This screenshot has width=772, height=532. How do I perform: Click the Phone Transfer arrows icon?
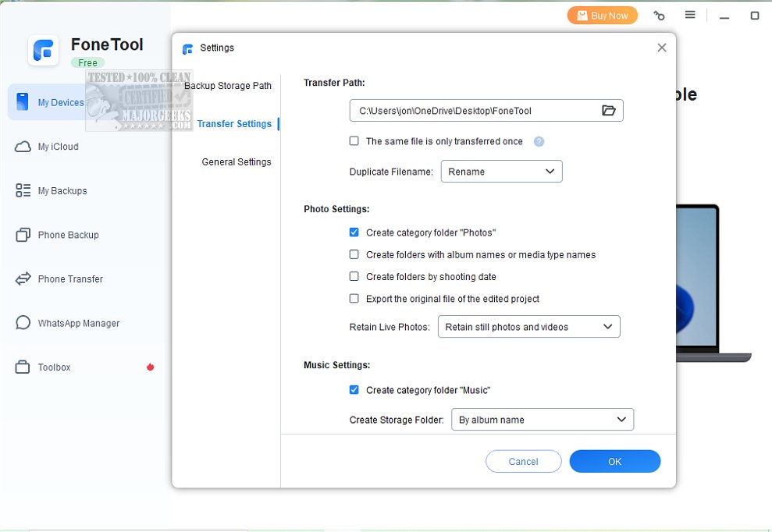tap(23, 279)
